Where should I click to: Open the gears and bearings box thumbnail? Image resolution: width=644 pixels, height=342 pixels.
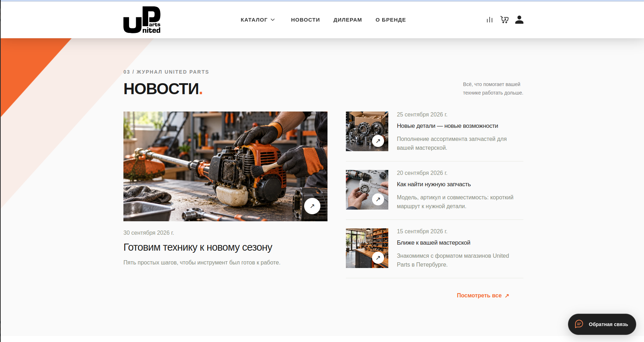pos(367,131)
